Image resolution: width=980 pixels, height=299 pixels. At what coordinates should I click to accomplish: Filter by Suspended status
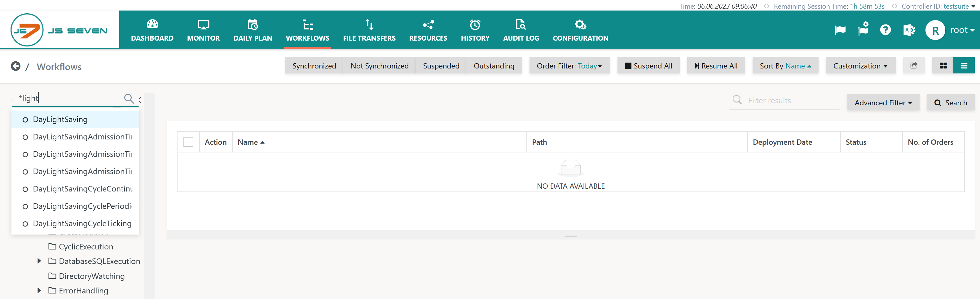tap(441, 66)
